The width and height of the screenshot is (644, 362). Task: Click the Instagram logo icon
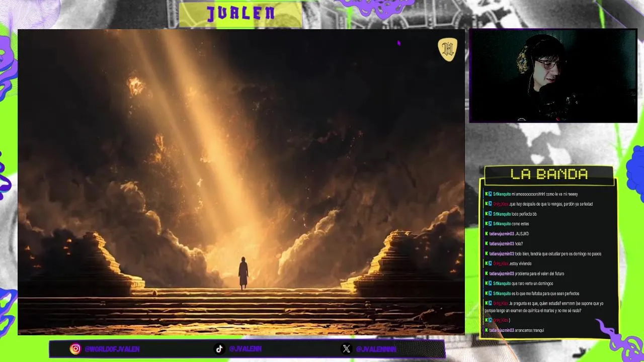[x=75, y=348]
